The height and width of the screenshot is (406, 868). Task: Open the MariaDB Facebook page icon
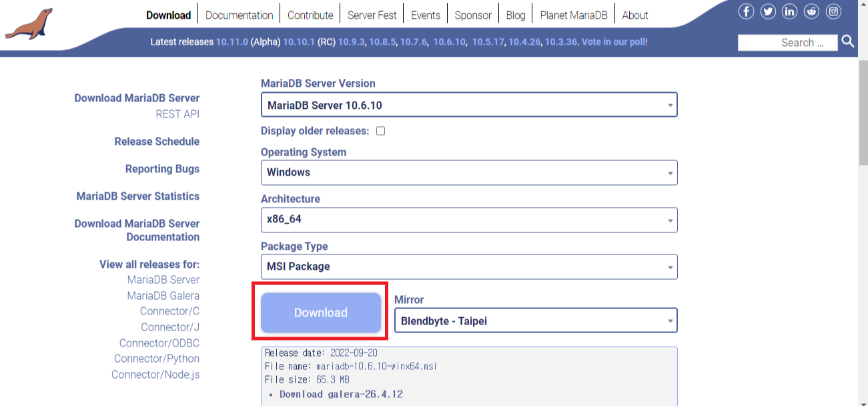tap(746, 11)
